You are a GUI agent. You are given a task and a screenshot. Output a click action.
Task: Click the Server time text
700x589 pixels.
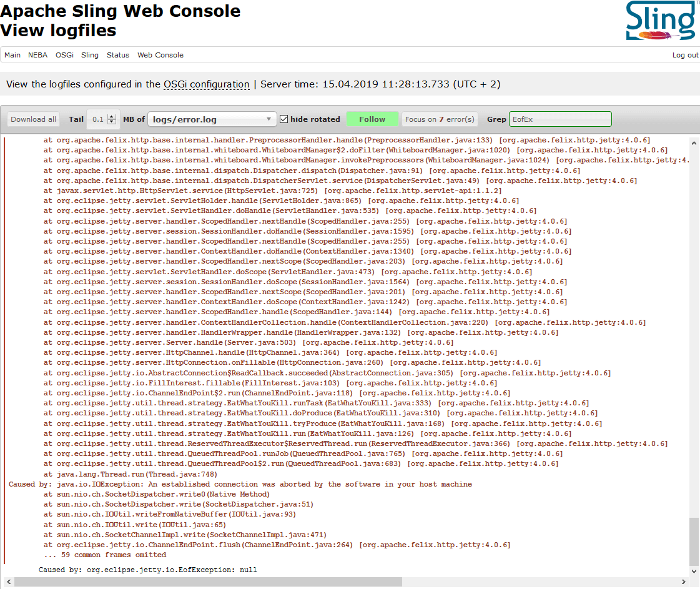coord(380,84)
